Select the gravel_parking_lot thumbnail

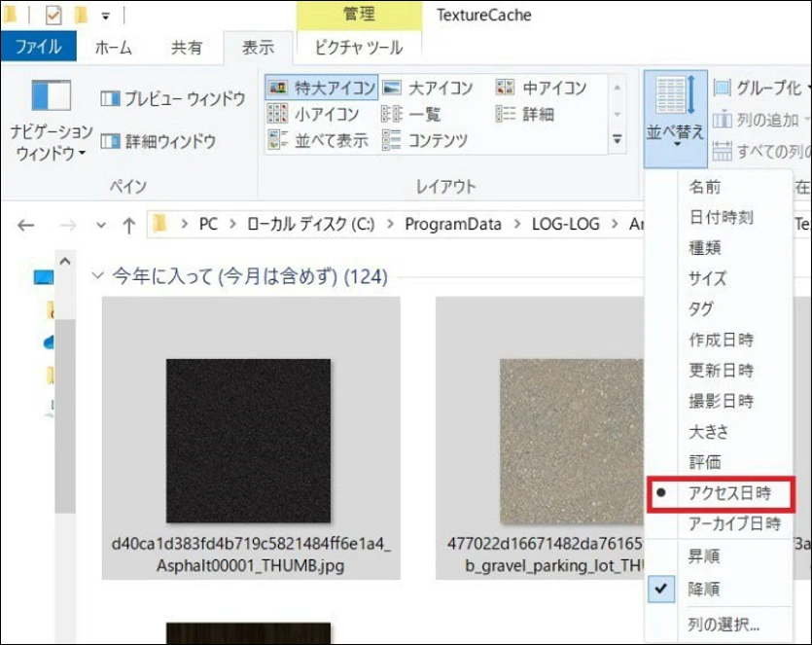(572, 441)
